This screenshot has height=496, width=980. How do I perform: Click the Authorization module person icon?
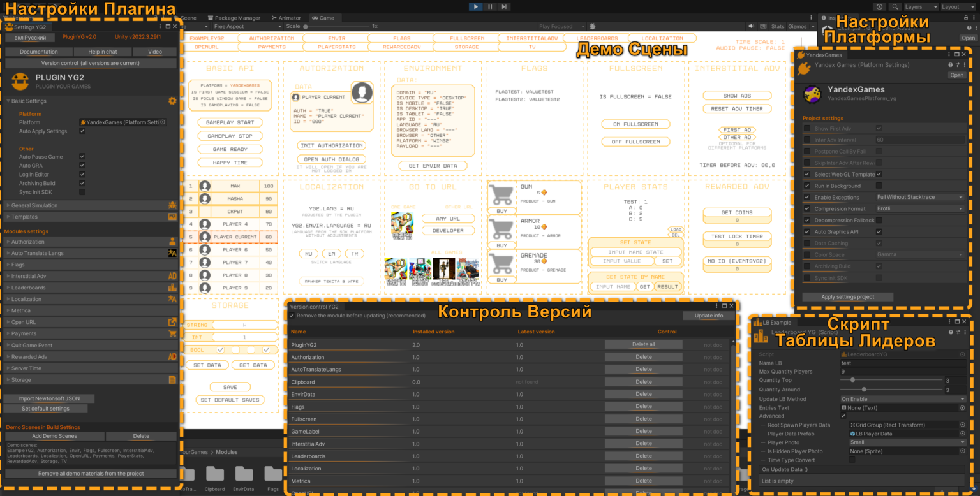point(172,242)
